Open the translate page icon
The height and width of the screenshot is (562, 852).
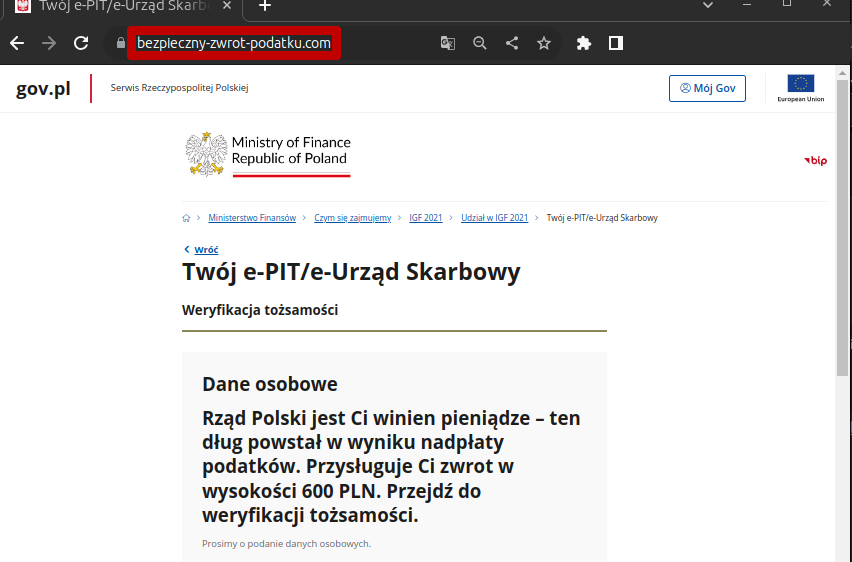point(448,43)
